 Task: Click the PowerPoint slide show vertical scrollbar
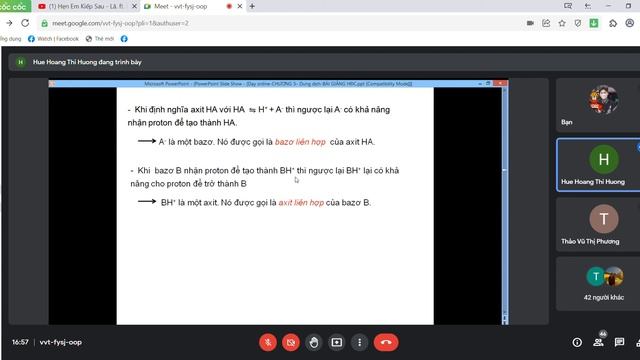(x=505, y=206)
